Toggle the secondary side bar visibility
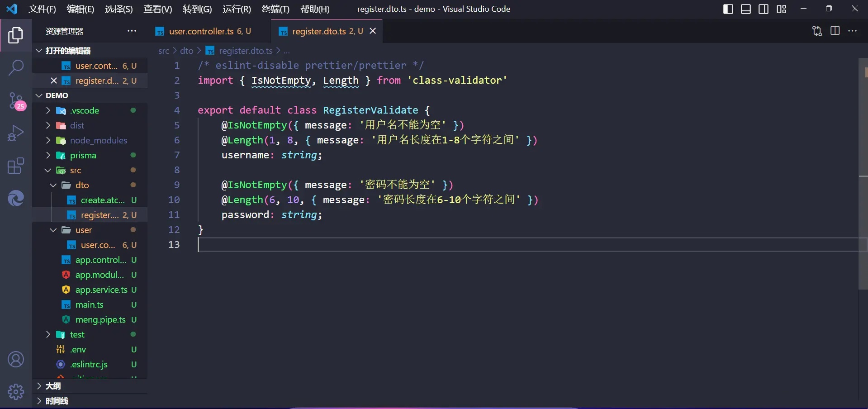This screenshot has height=409, width=868. click(764, 9)
